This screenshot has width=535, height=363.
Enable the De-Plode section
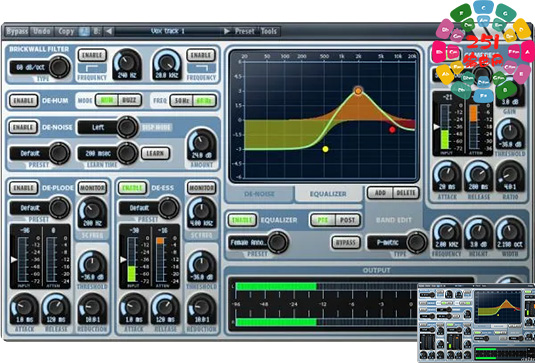(x=23, y=188)
